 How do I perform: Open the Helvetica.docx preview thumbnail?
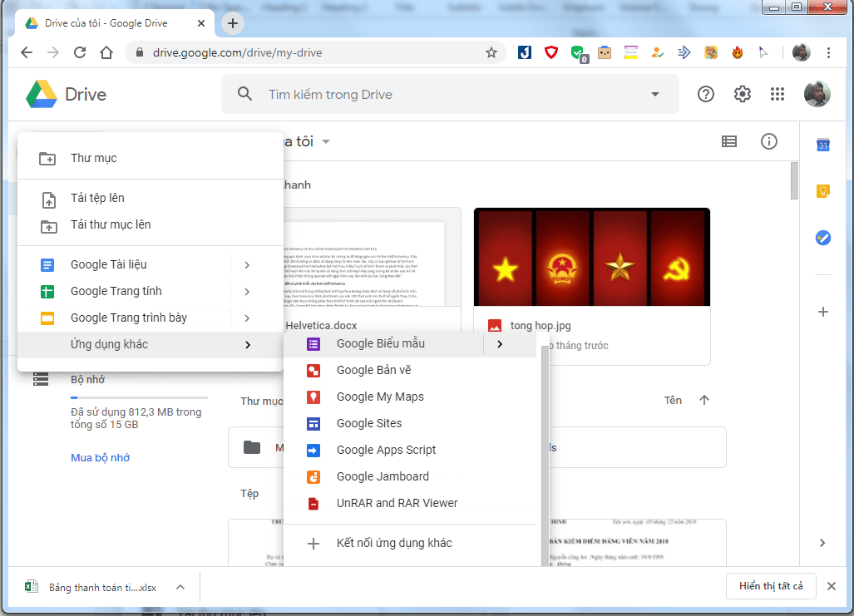coord(372,257)
